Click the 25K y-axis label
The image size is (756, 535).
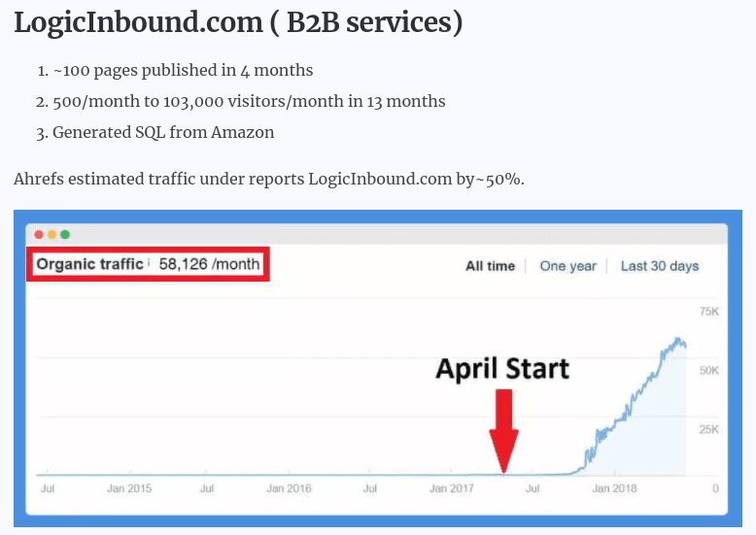(708, 429)
